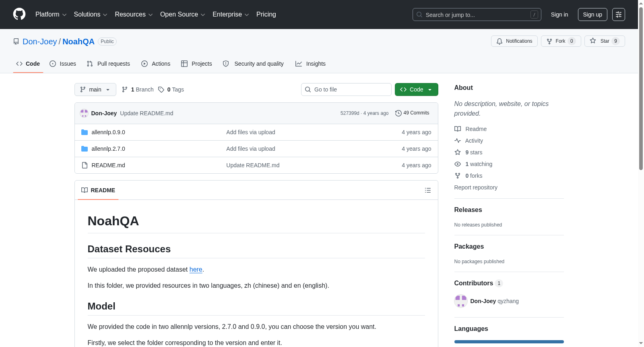Open the global navigation settings icon button
This screenshot has width=644, height=347.
point(619,15)
